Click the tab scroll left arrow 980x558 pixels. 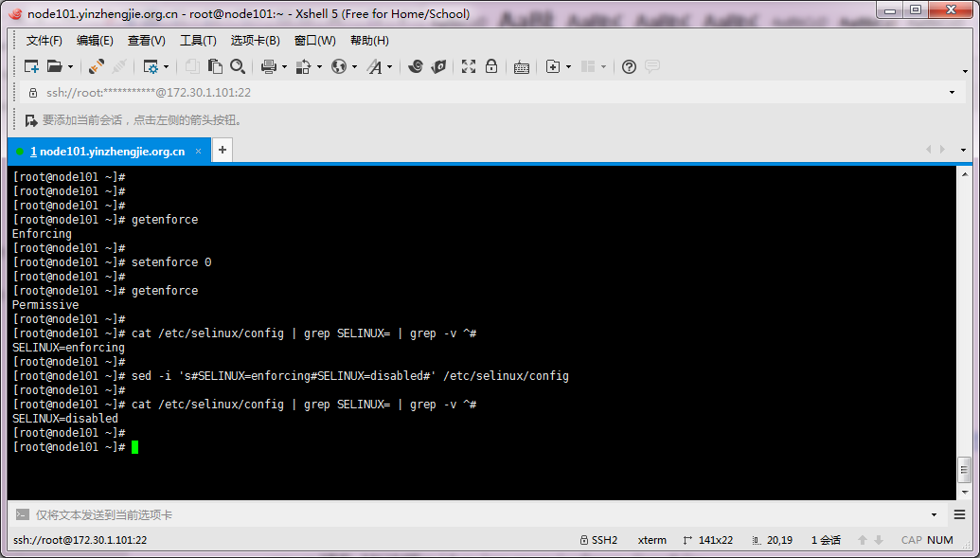click(x=928, y=150)
